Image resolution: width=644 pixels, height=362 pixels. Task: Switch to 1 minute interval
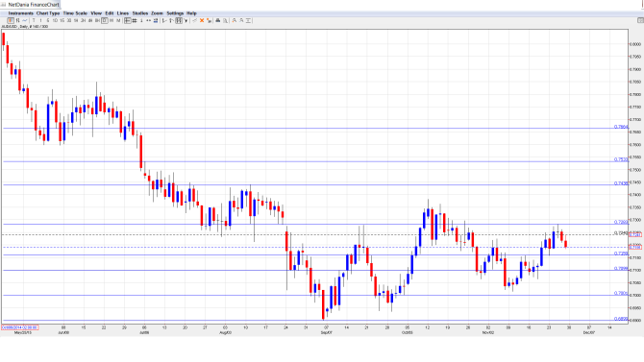pos(40,20)
